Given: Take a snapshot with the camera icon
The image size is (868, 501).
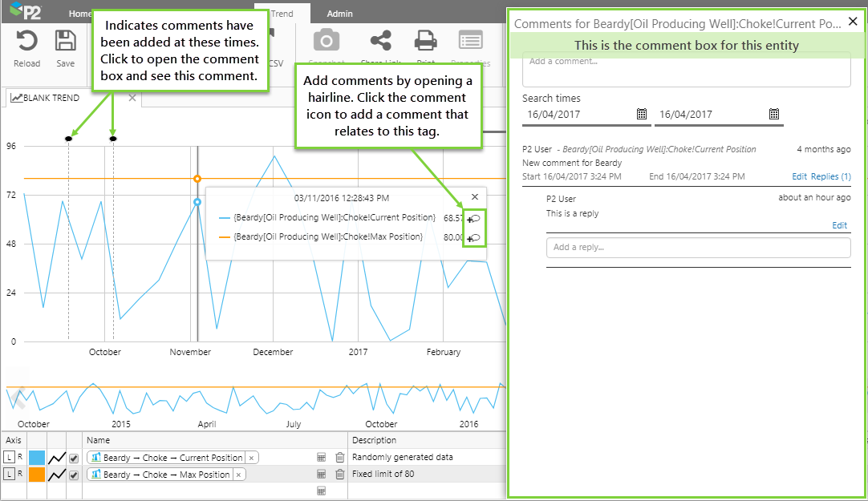Looking at the screenshot, I should 327,41.
